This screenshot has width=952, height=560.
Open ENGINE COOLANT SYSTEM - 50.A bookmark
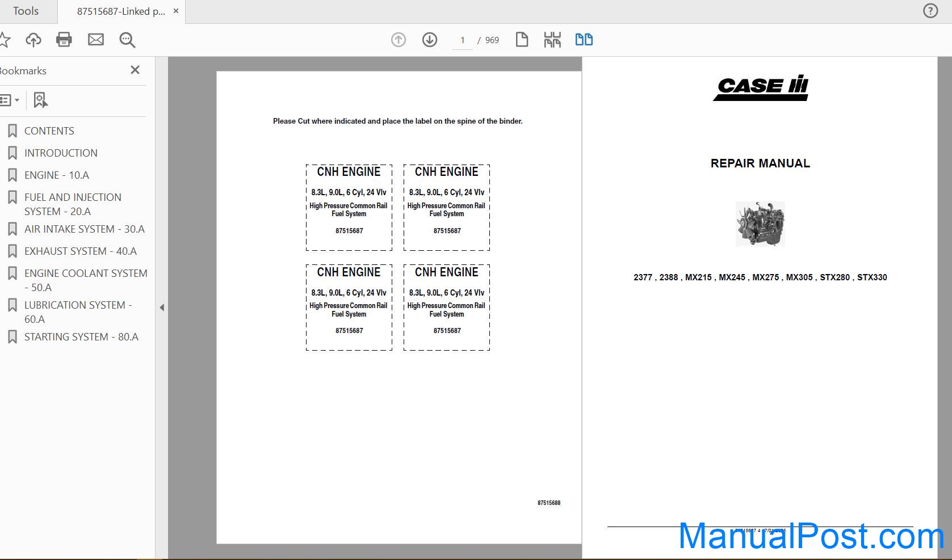(86, 280)
